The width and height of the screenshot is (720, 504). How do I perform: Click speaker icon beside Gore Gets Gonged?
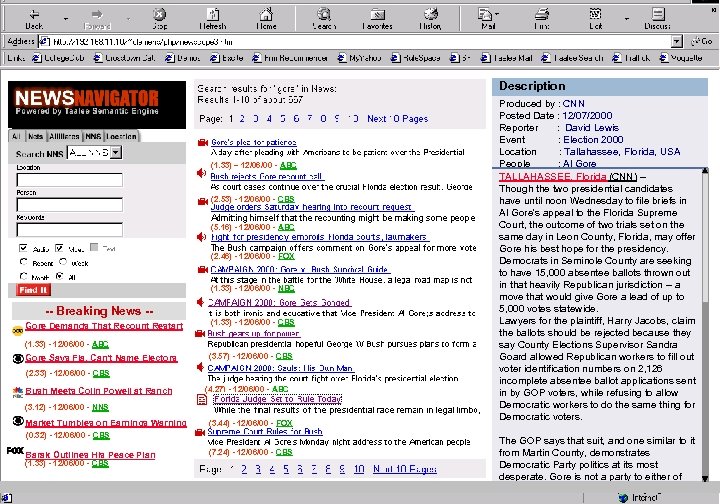pyautogui.click(x=200, y=302)
